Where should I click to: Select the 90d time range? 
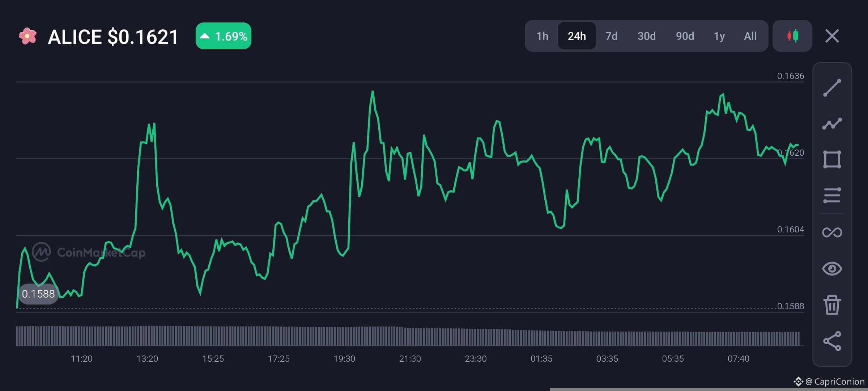click(685, 36)
